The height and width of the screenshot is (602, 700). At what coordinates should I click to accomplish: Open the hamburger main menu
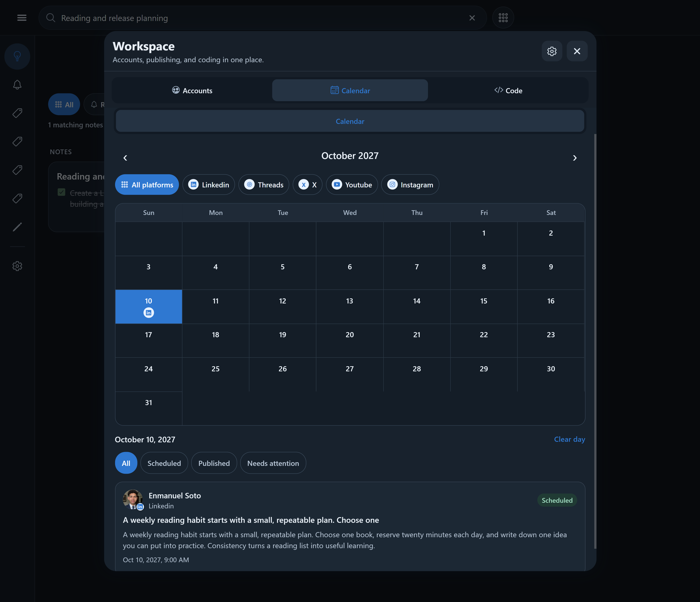point(22,18)
